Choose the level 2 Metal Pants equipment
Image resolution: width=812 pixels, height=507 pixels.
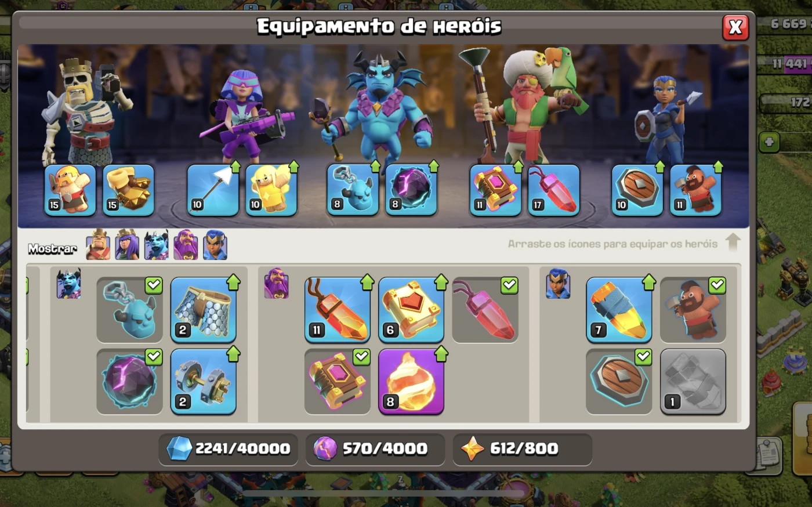click(x=203, y=310)
